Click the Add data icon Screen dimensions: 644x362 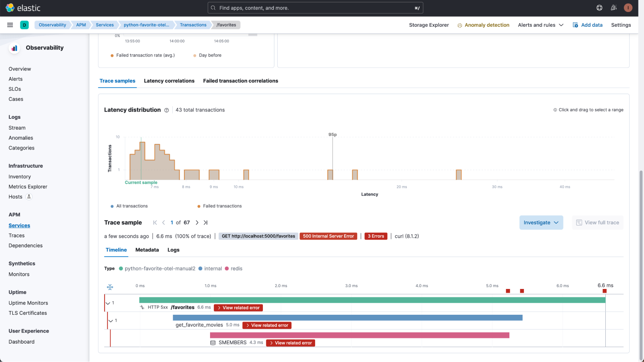pos(575,25)
